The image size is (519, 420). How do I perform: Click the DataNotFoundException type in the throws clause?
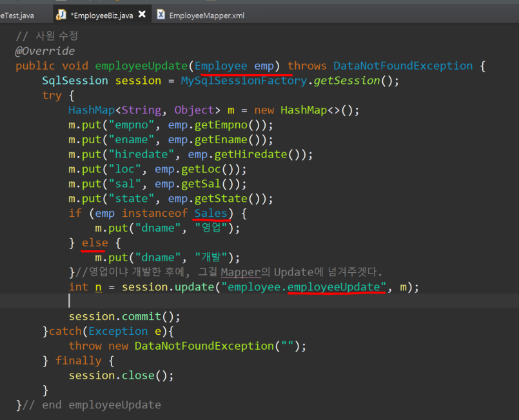click(x=403, y=66)
